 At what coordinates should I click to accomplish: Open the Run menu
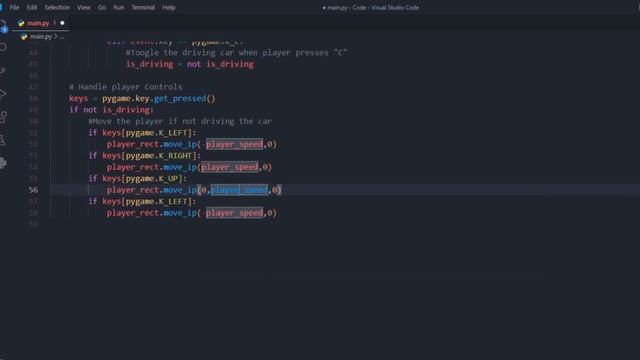pos(118,7)
